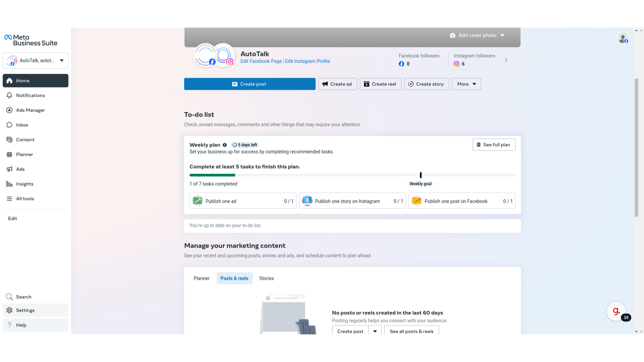Image resolution: width=644 pixels, height=362 pixels.
Task: Switch to the Planner tab
Action: coord(202,279)
